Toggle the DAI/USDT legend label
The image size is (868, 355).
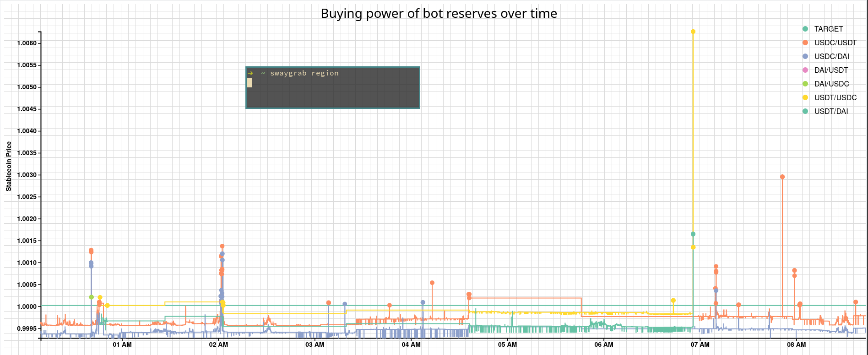tap(831, 70)
